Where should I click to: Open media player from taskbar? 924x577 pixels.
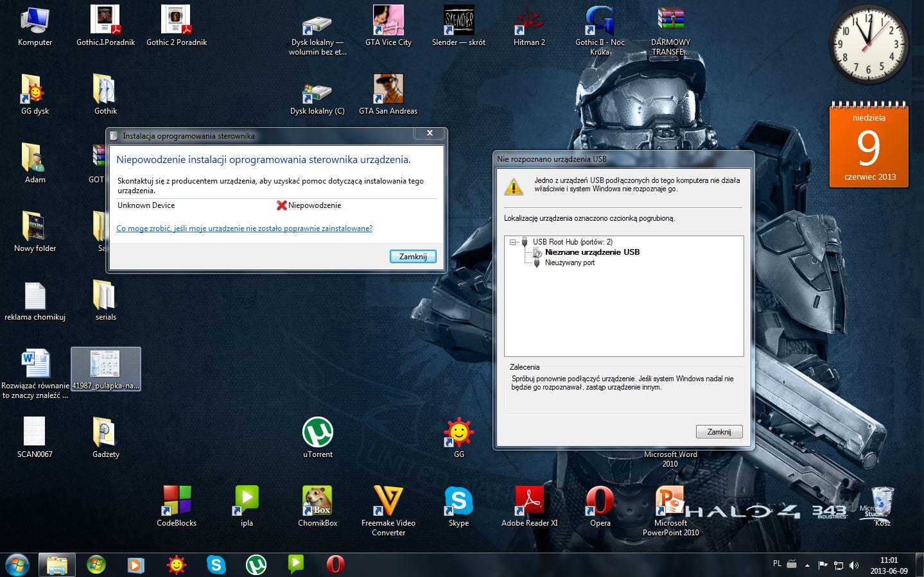click(135, 565)
